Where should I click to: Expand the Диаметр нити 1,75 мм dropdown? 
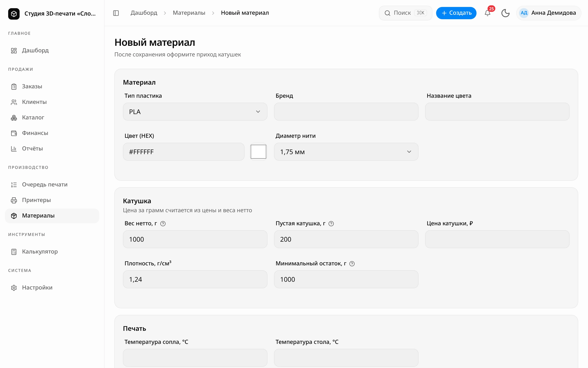(x=346, y=152)
